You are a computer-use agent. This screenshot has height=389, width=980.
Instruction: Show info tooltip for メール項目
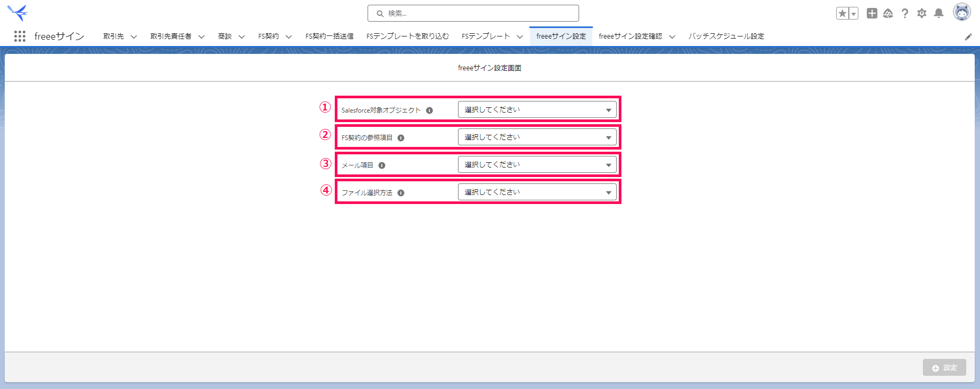tap(382, 165)
